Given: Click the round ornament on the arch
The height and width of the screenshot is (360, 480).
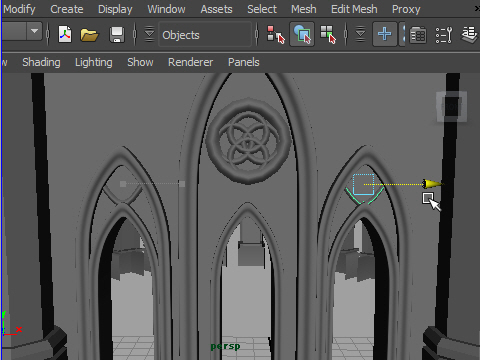Looking at the screenshot, I should [x=248, y=141].
